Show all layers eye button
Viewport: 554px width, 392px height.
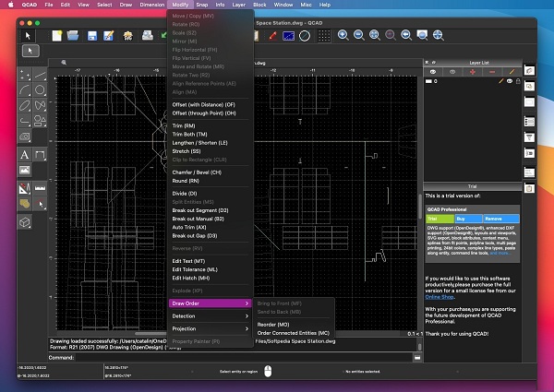[433, 72]
